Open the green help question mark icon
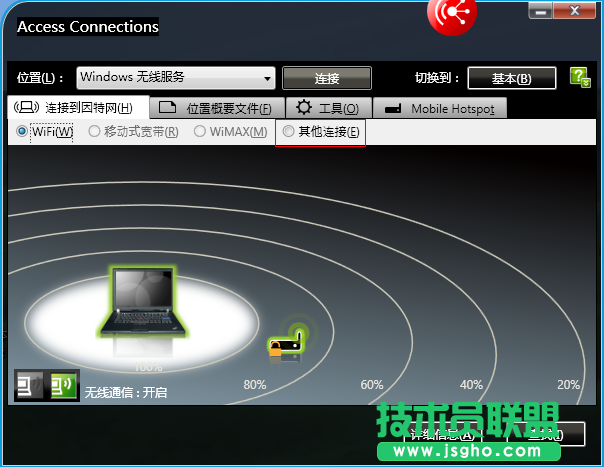 (x=579, y=77)
